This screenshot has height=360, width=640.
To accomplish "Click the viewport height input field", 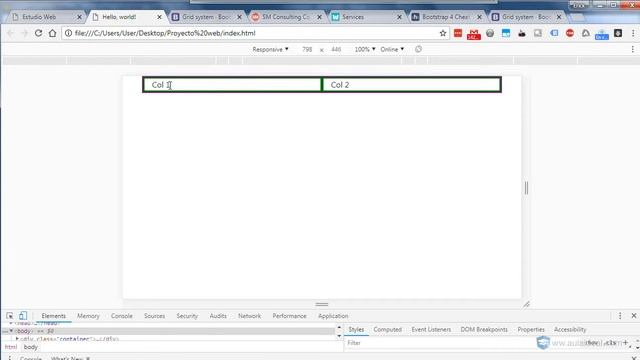I will pos(336,49).
